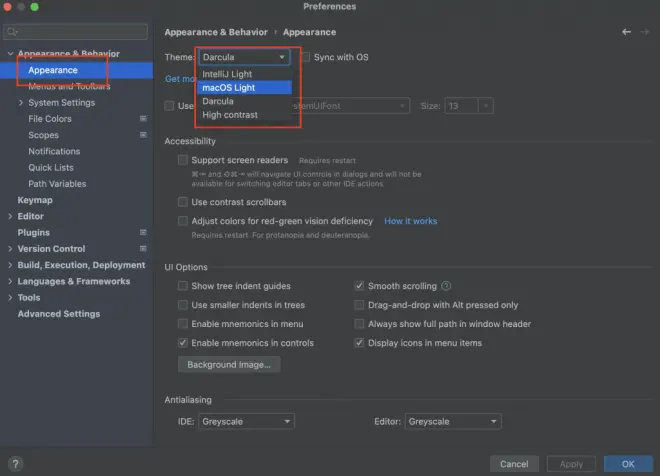Open the Theme dropdown showing Darcula
This screenshot has height=476, width=660.
pos(244,57)
